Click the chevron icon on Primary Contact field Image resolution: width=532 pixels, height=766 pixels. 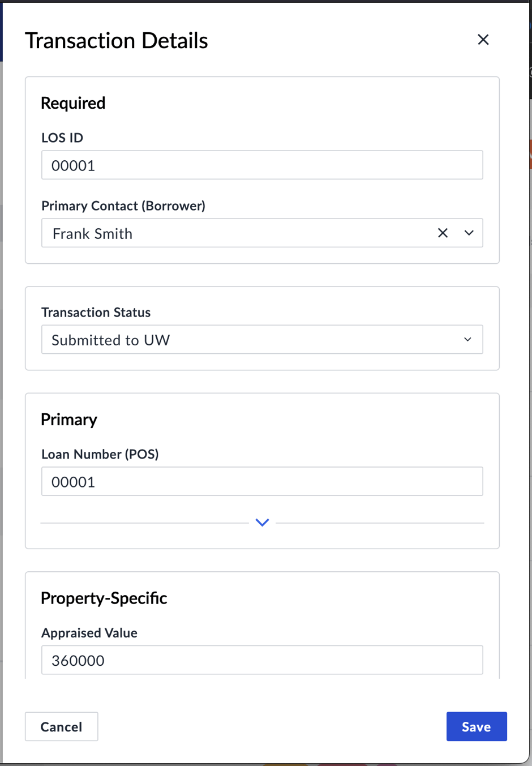tap(469, 233)
